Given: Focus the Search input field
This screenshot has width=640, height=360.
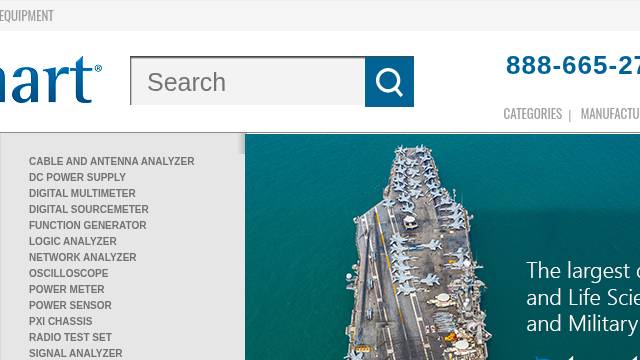Looking at the screenshot, I should pyautogui.click(x=248, y=82).
